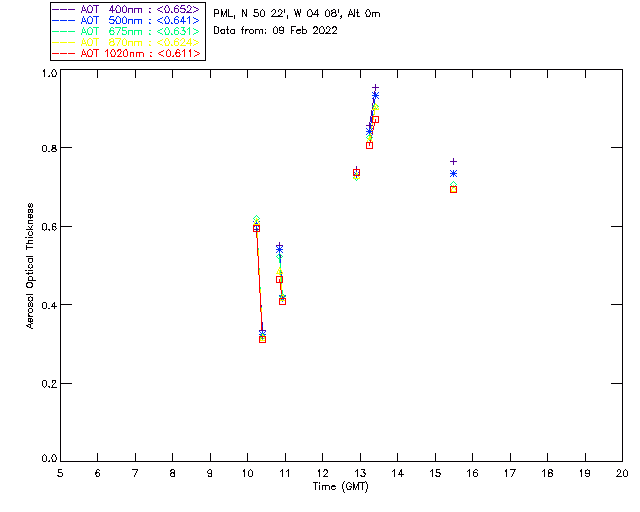
Task: Click the x-axis tick label '13'
Action: click(x=360, y=473)
